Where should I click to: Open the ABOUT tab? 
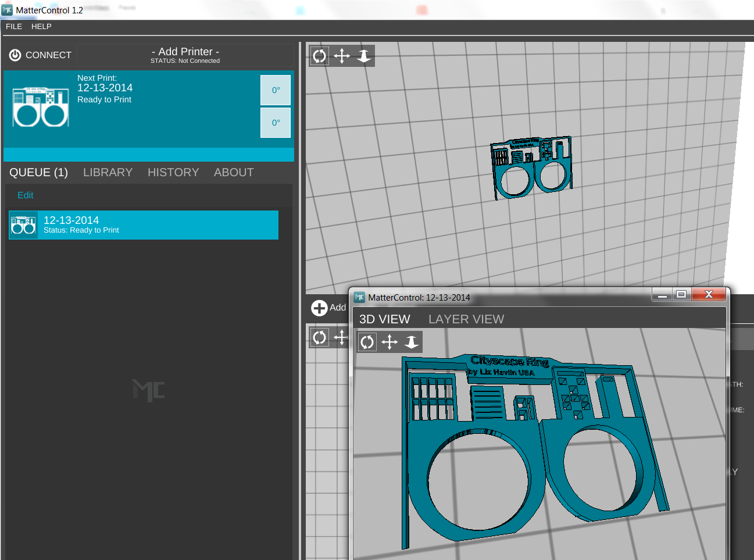point(234,172)
